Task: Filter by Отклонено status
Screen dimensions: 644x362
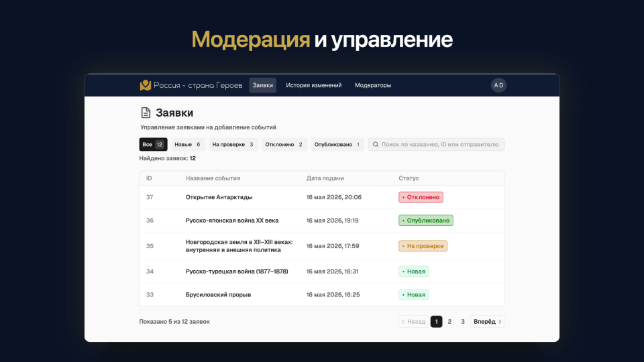Action: tap(284, 145)
